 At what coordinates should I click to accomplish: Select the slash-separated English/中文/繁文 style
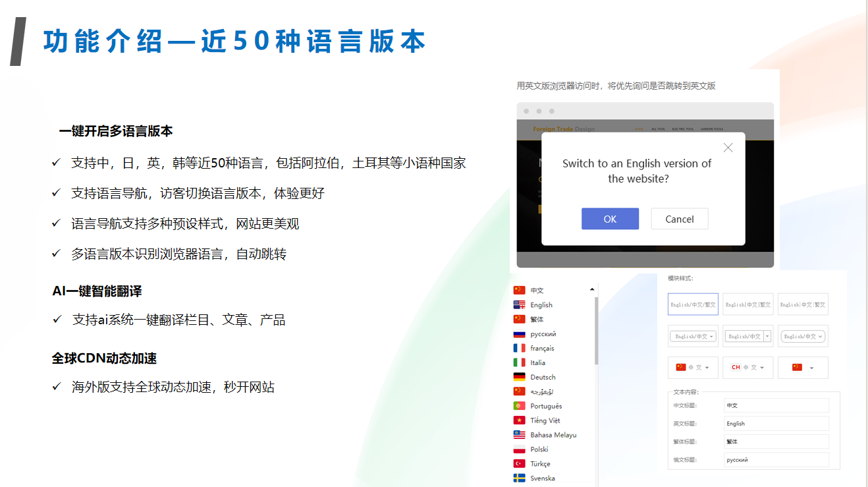[x=693, y=304]
